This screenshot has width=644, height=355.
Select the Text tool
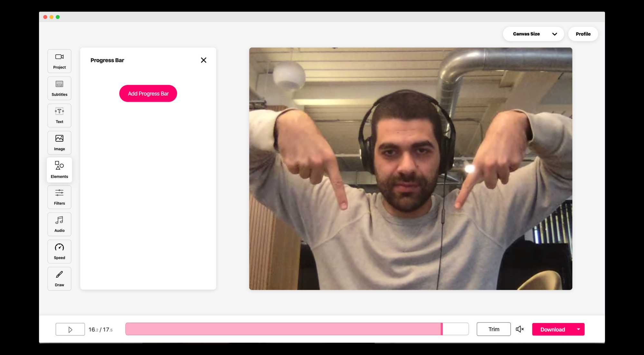pos(59,116)
